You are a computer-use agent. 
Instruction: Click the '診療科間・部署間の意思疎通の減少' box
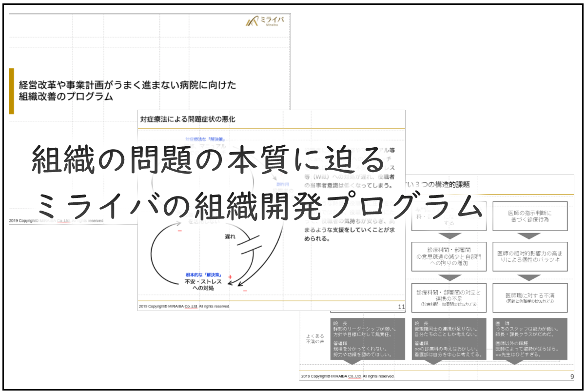click(x=449, y=256)
